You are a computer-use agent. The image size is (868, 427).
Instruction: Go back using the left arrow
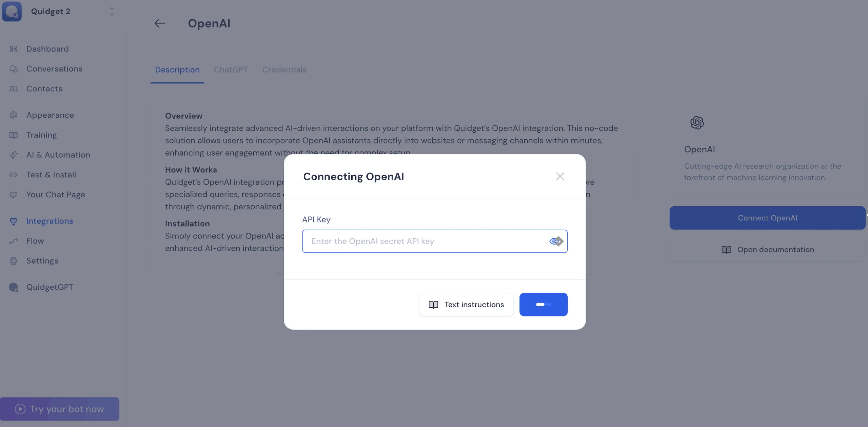pos(159,23)
